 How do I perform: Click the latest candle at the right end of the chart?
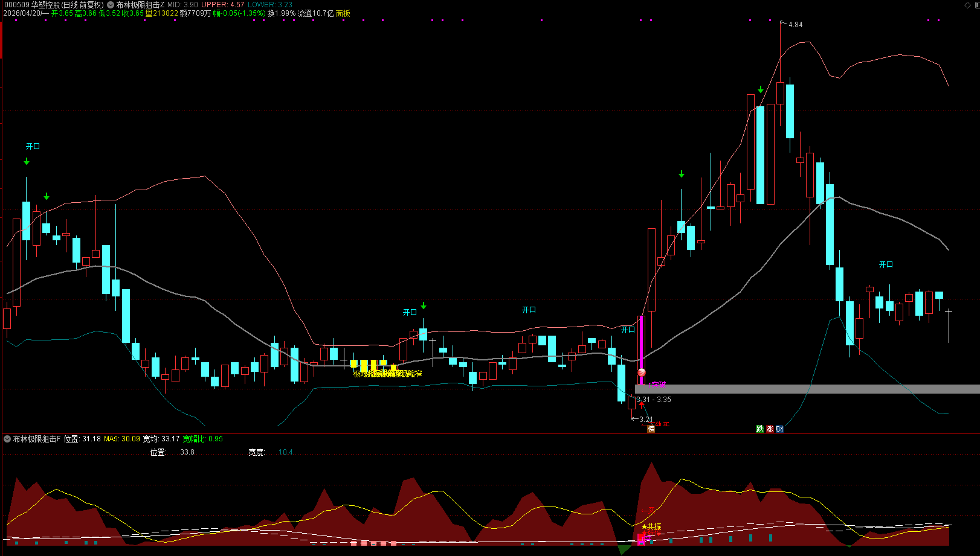[x=949, y=325]
